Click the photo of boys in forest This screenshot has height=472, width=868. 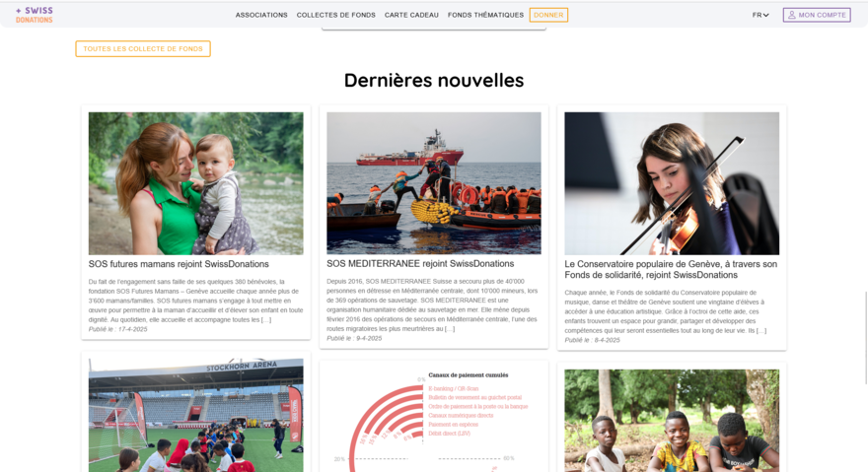[672, 421]
